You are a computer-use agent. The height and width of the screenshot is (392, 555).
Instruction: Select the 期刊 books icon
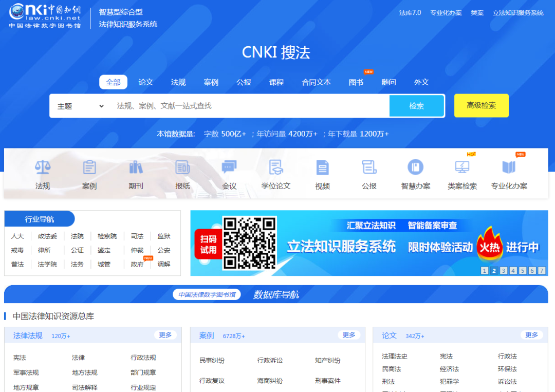(136, 167)
